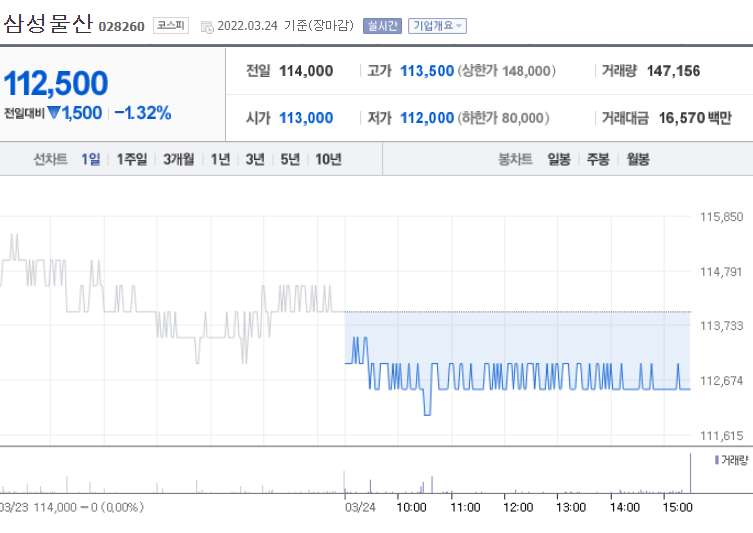Click the calendar clock icon before the date
The width and height of the screenshot is (753, 533).
tap(207, 27)
